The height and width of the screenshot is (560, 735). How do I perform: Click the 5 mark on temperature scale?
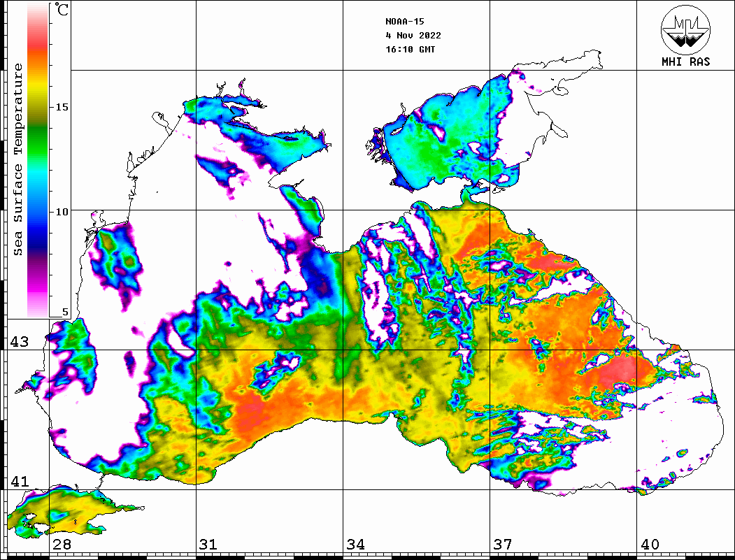[65, 312]
